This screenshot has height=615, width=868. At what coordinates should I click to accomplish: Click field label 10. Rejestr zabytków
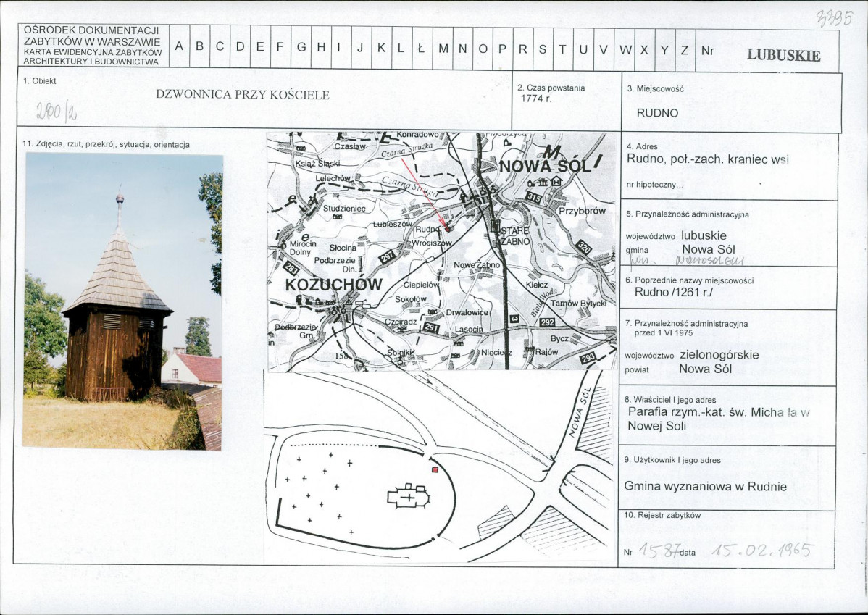[x=662, y=515]
